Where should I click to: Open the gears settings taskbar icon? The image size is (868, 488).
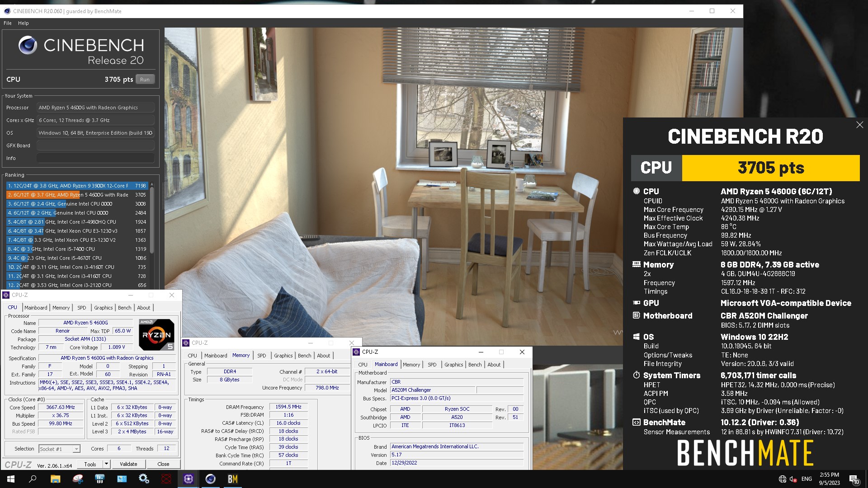click(144, 479)
